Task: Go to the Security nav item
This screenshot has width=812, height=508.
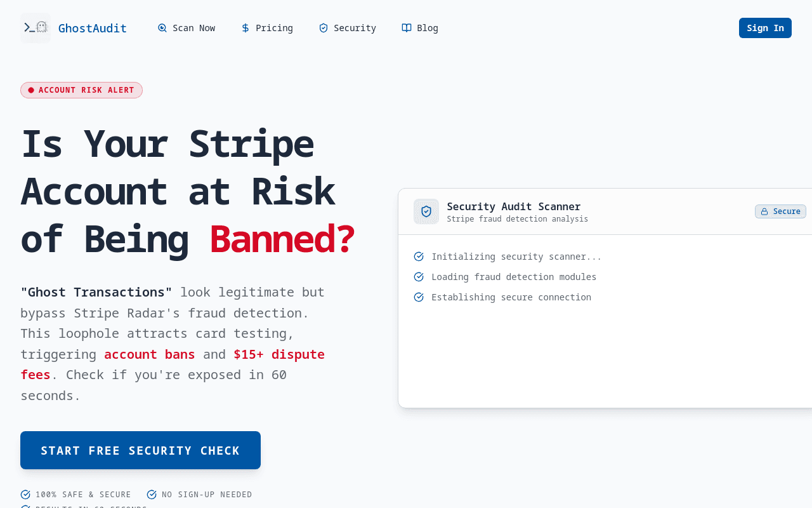Action: point(348,28)
